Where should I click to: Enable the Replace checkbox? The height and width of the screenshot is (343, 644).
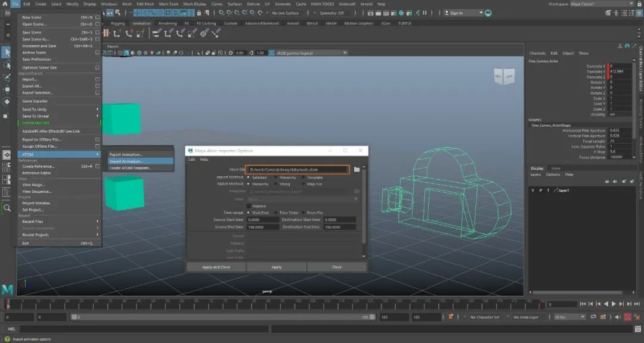(x=249, y=206)
